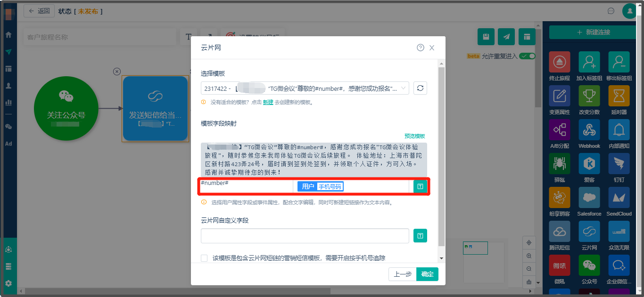Check the 云片网短链 marketing template checkbox

[x=204, y=258]
